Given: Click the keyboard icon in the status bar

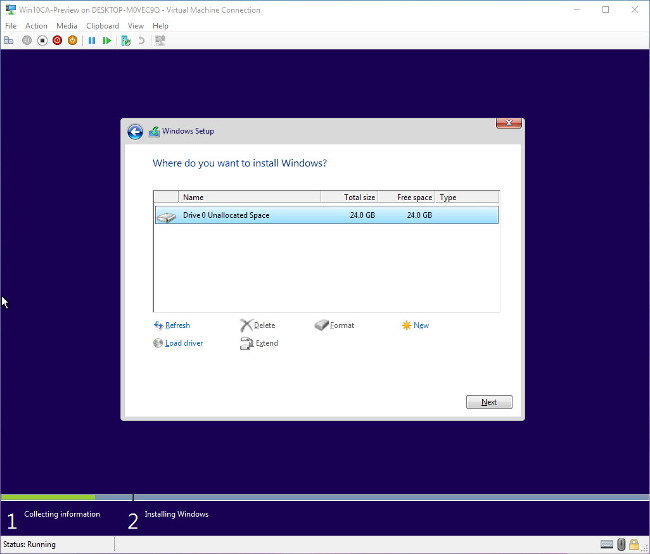Looking at the screenshot, I should pyautogui.click(x=606, y=544).
